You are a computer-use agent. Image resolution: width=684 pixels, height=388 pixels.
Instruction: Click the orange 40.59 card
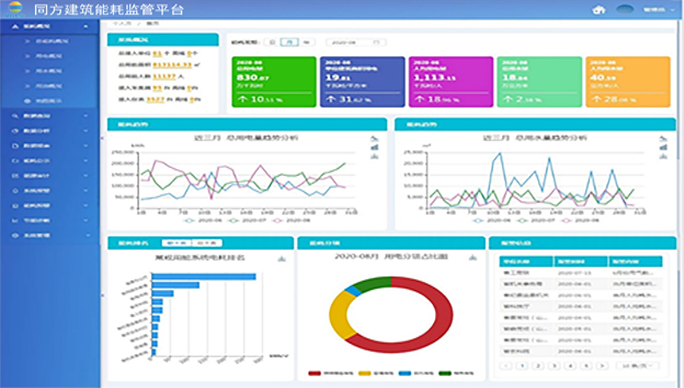pyautogui.click(x=628, y=82)
